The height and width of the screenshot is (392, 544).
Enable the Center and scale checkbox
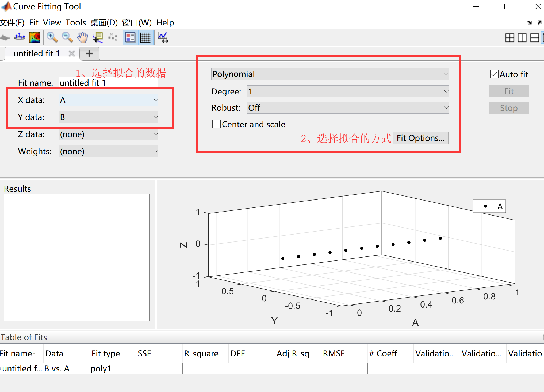point(217,124)
